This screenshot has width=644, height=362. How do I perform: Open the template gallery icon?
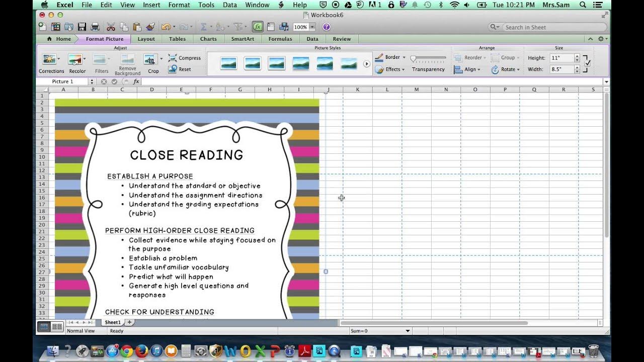[x=55, y=27]
